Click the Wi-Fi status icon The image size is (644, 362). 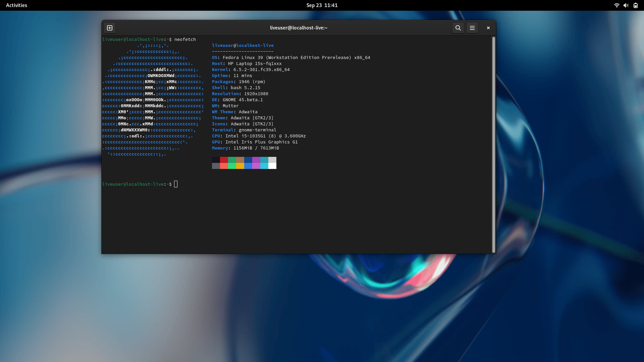click(x=616, y=5)
